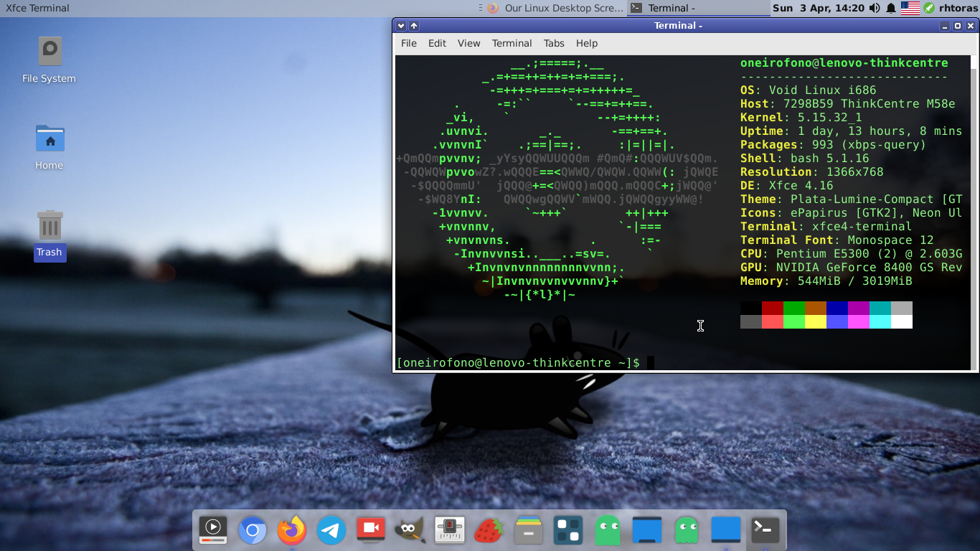Click green ghost icon beside four-squares icon
Image resolution: width=980 pixels, height=551 pixels.
tap(608, 530)
